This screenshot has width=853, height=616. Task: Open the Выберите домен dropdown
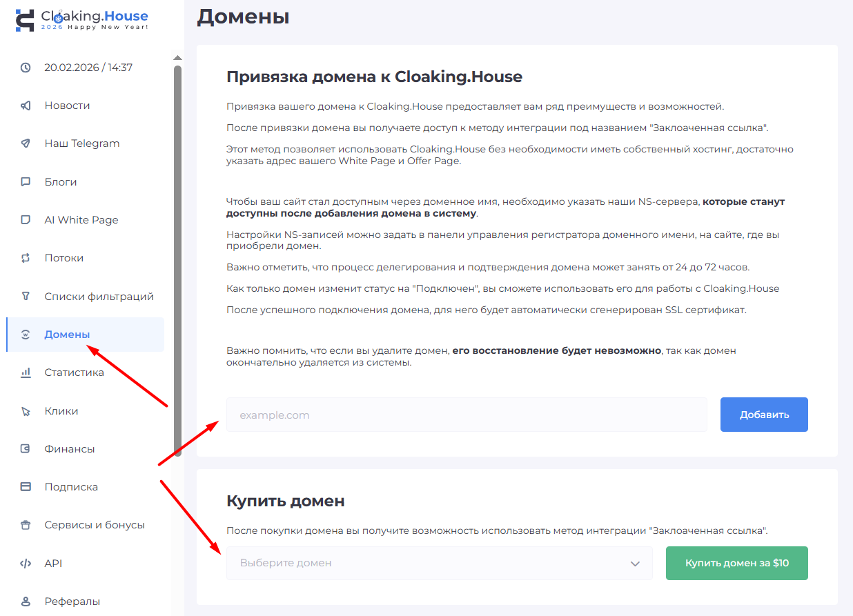click(428, 563)
